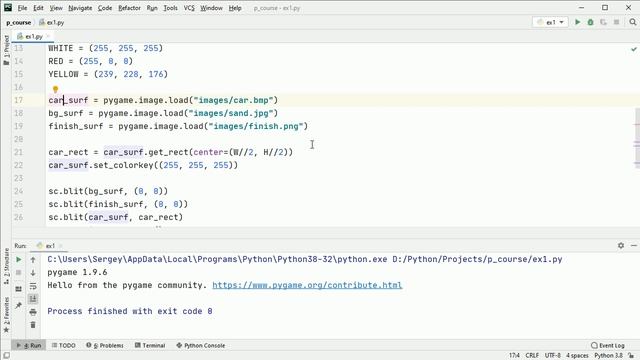
Task: Click the yellow intention lightbulb
Action: pyautogui.click(x=55, y=89)
